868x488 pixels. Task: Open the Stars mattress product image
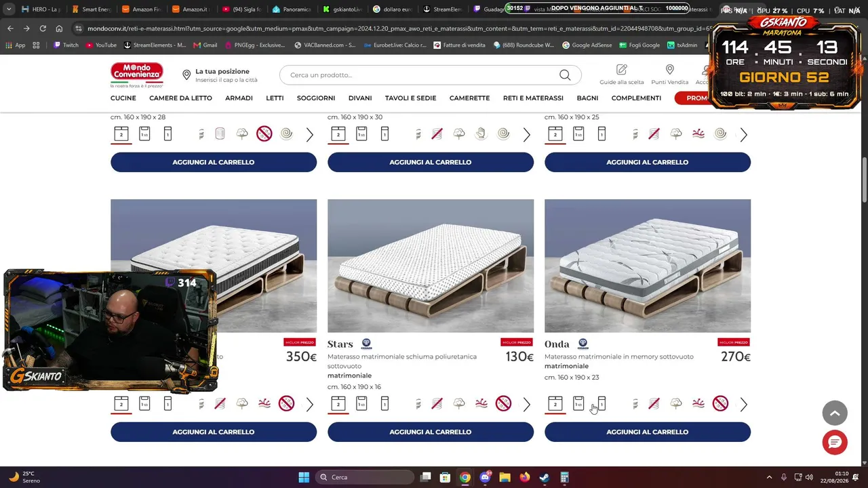[x=431, y=266]
